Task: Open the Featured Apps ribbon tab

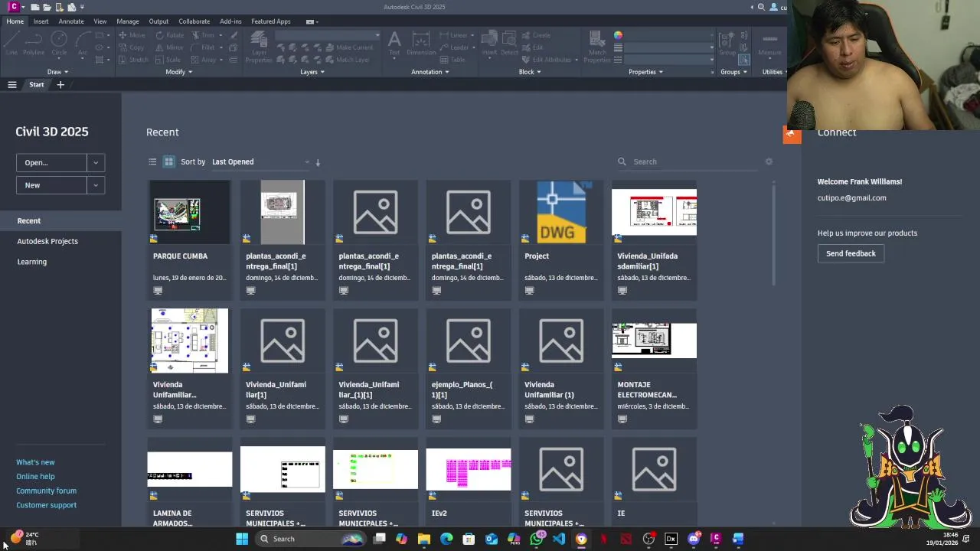Action: [x=271, y=21]
